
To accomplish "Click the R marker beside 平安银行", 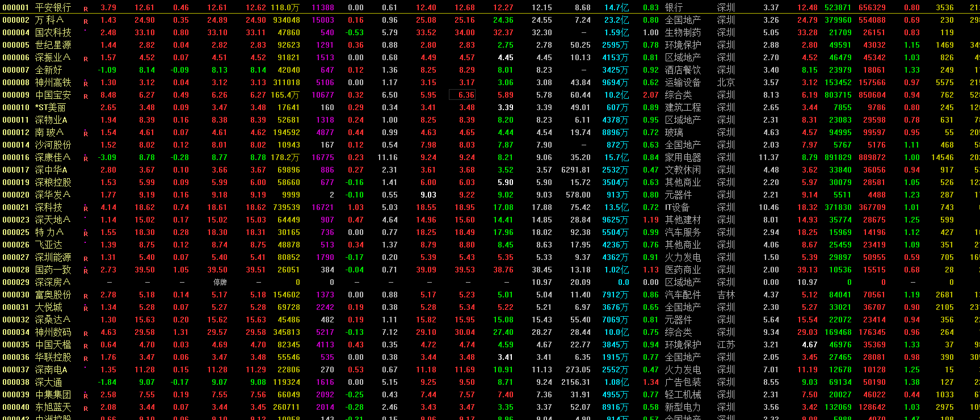I will point(86,9).
